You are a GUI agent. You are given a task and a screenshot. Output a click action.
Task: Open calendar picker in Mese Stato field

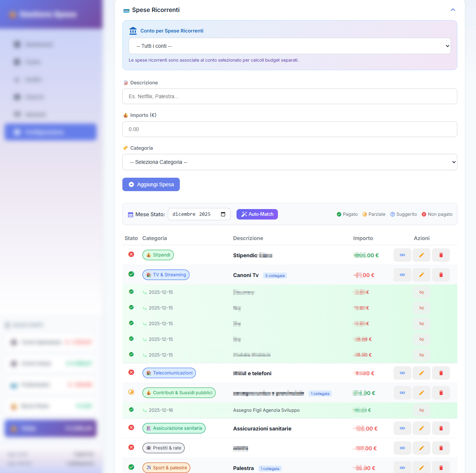pyautogui.click(x=223, y=214)
